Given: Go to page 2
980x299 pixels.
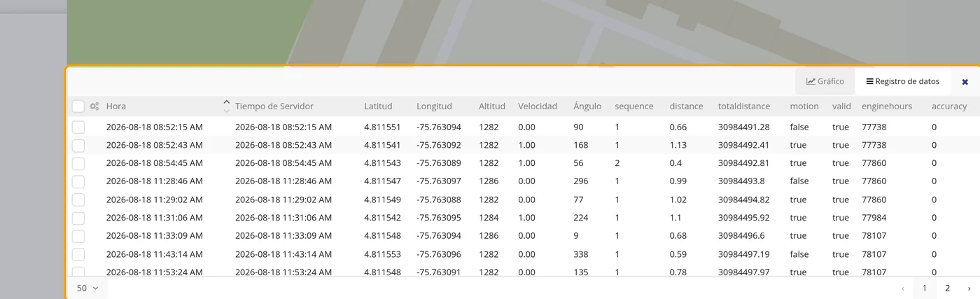Looking at the screenshot, I should [947, 288].
